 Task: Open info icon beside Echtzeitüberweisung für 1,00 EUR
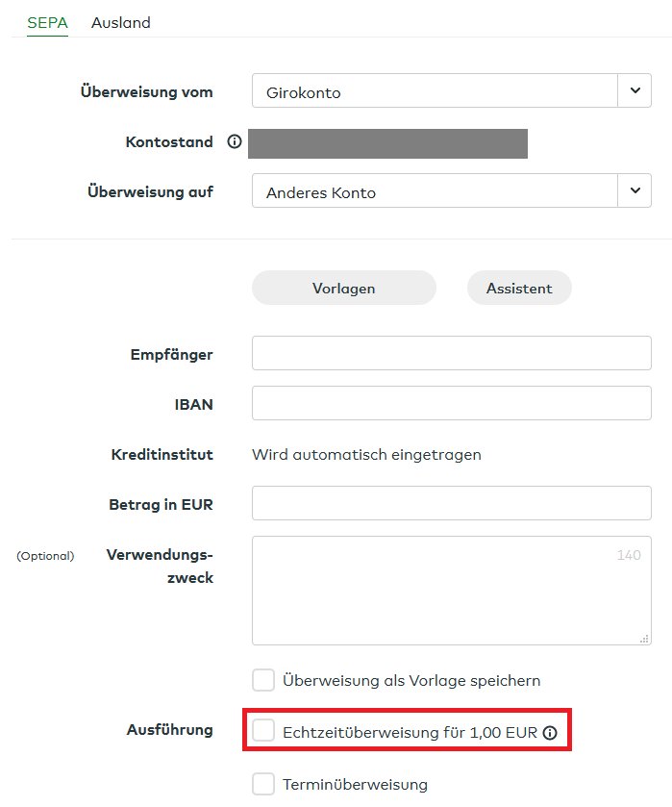[x=550, y=733]
